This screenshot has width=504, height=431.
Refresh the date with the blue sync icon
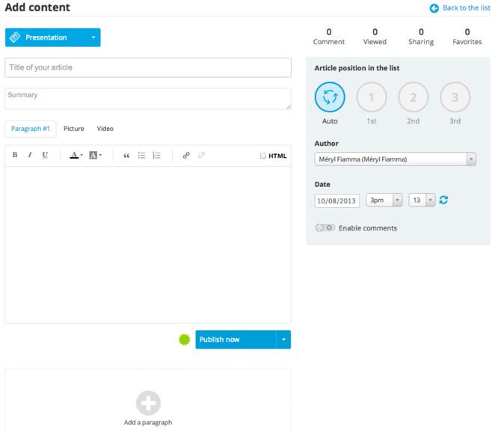[x=443, y=201]
